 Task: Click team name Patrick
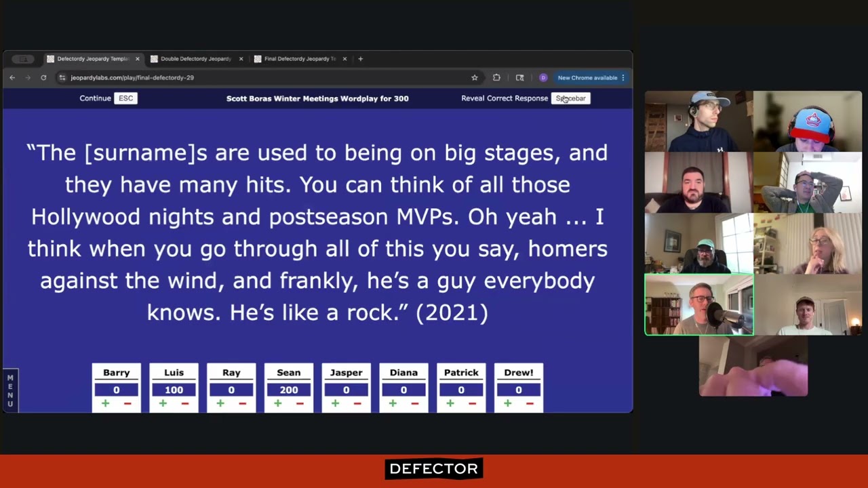[461, 373]
